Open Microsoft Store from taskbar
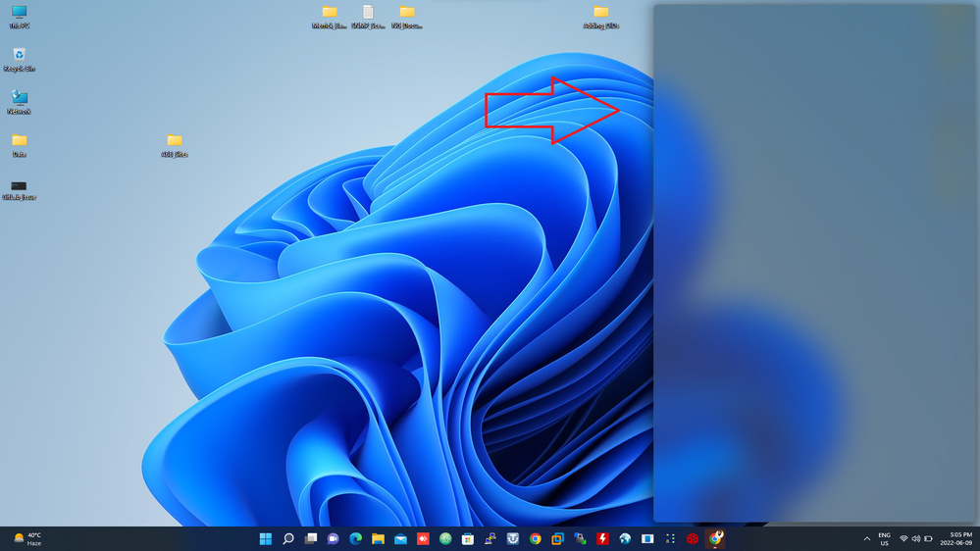The image size is (980, 551). [468, 538]
